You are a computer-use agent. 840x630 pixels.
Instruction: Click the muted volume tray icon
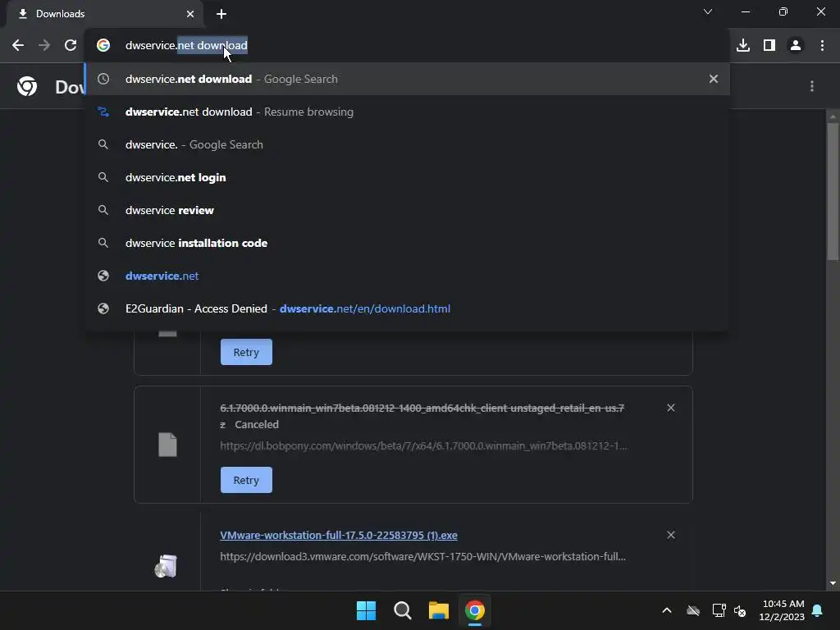point(740,610)
